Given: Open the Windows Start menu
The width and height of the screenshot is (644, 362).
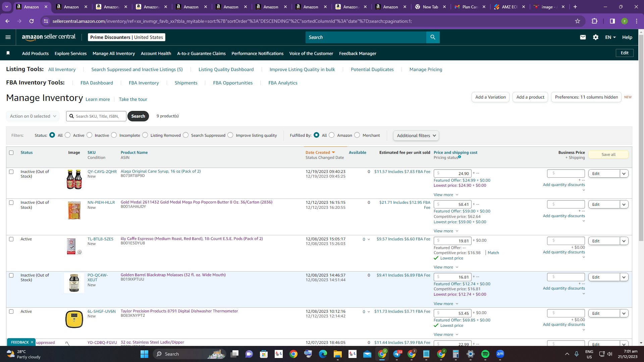Looking at the screenshot, I should [x=144, y=354].
